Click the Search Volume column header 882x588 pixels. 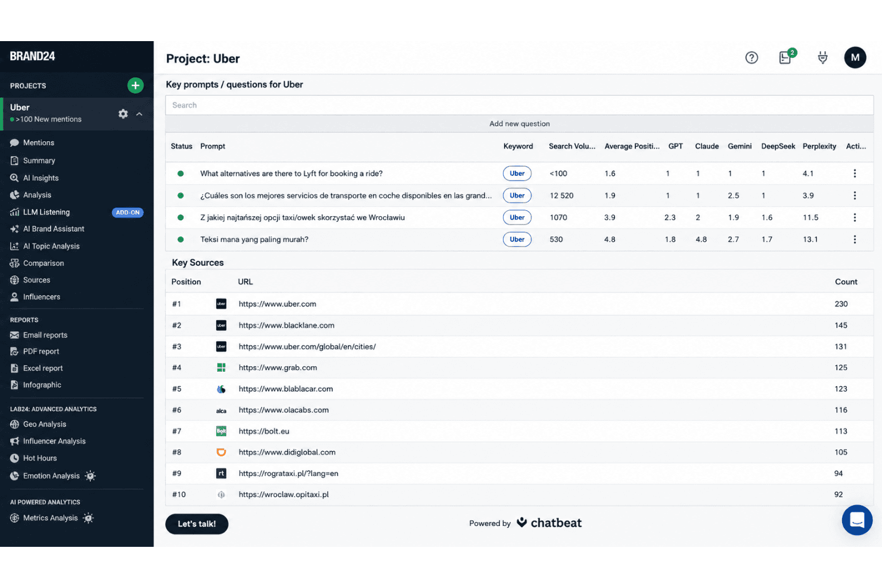pos(572,147)
